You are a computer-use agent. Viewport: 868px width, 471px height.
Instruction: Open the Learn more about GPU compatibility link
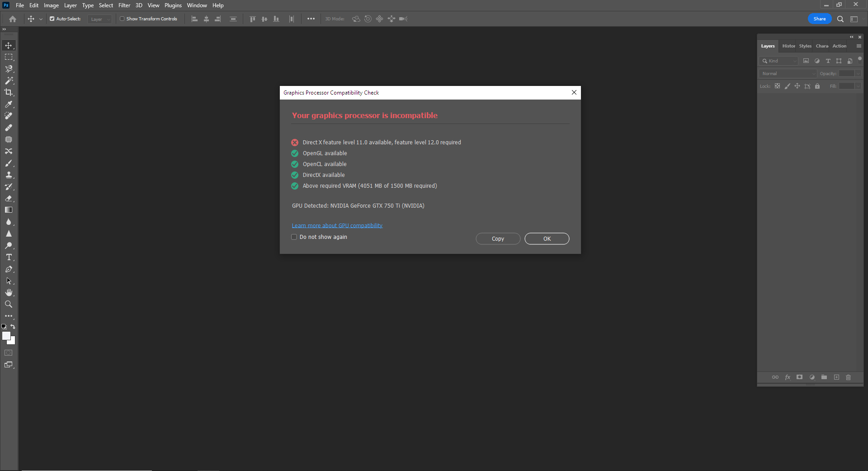coord(337,225)
